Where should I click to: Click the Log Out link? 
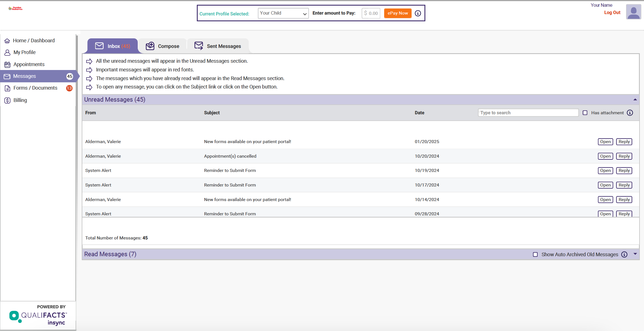pos(612,12)
